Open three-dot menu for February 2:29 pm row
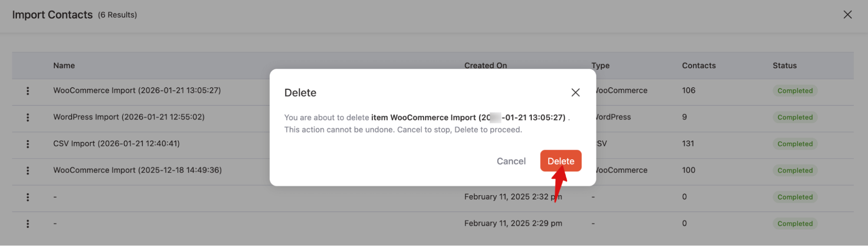The image size is (868, 246). [x=28, y=224]
